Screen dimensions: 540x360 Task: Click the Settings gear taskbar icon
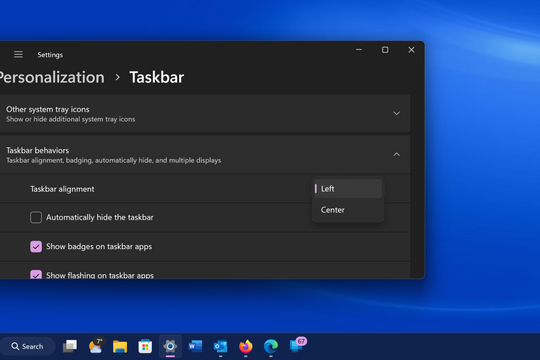click(x=170, y=346)
